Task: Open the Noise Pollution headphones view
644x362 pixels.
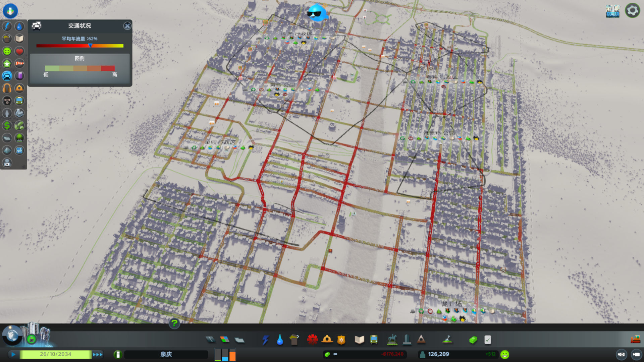Action: coord(7,88)
